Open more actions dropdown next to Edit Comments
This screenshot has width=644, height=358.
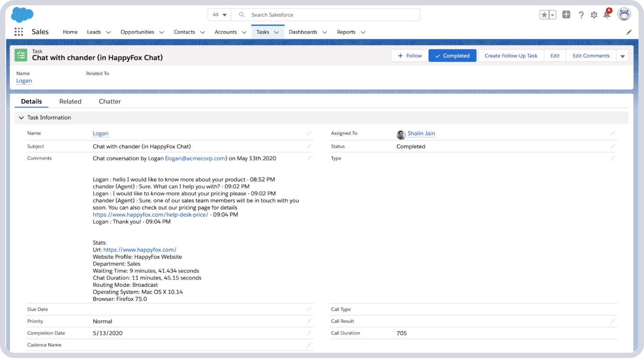pyautogui.click(x=622, y=56)
